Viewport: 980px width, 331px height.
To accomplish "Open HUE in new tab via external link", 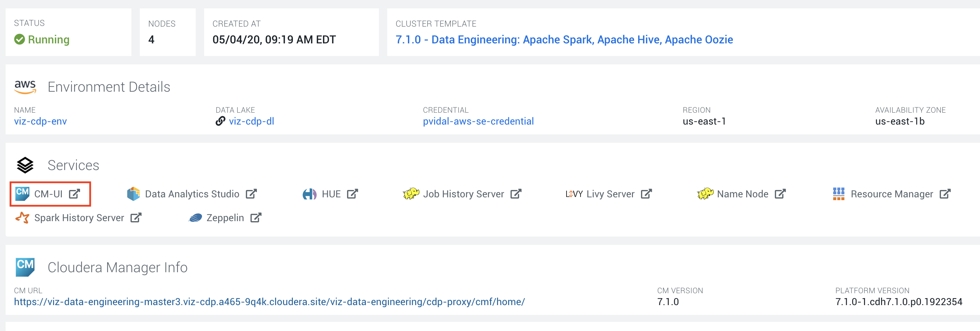I will (x=353, y=194).
